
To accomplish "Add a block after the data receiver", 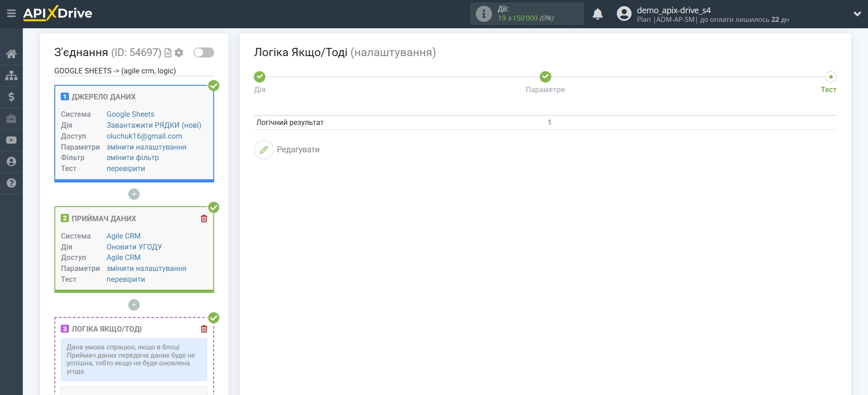I will click(134, 305).
